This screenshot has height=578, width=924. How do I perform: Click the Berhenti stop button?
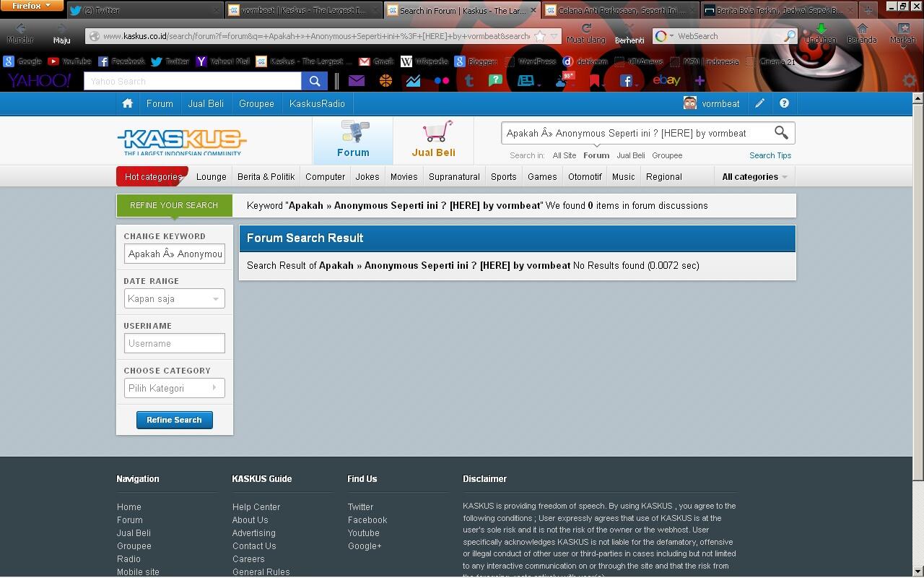(x=629, y=33)
